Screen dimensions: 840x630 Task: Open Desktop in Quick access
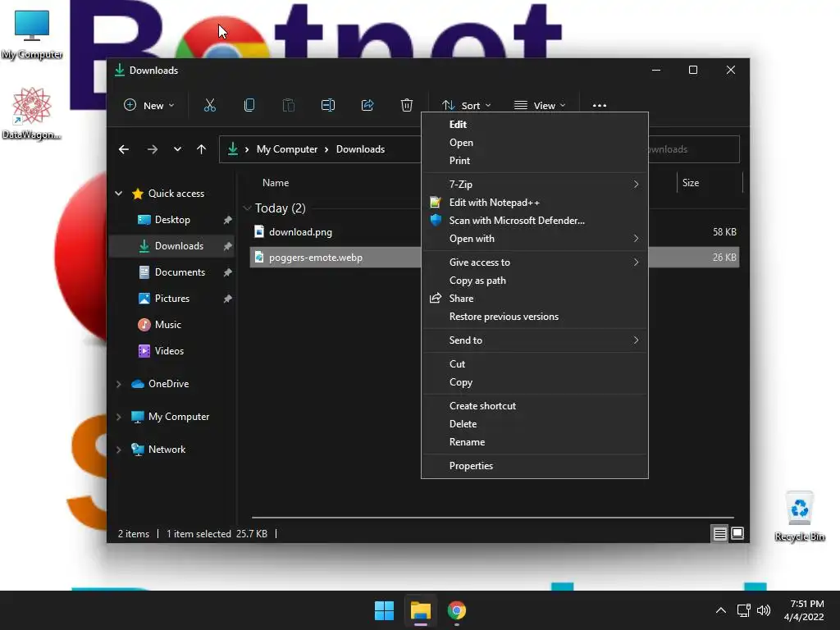(172, 220)
